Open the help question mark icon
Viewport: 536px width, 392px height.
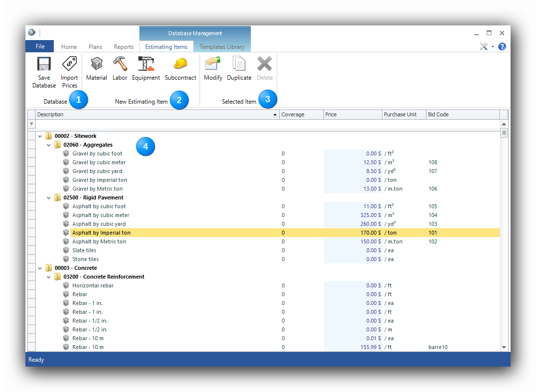pyautogui.click(x=502, y=47)
